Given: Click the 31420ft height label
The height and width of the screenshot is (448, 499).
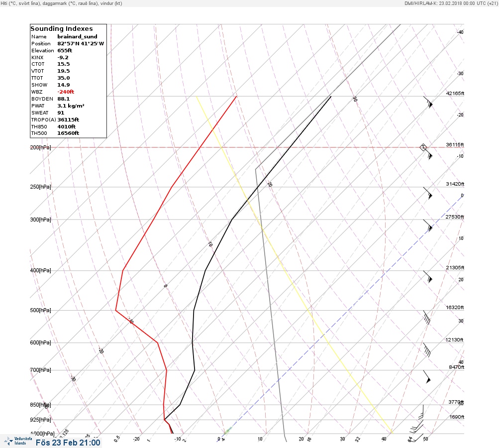Looking at the screenshot, I should pos(455,184).
